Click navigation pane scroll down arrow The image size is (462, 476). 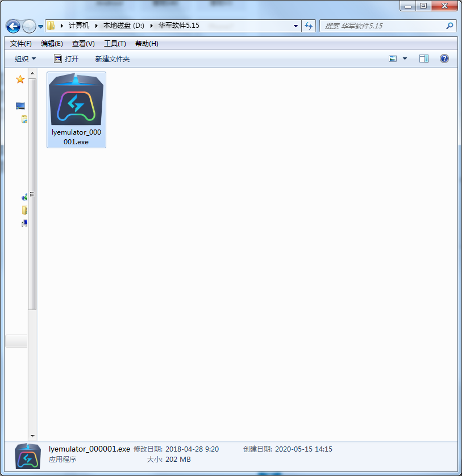pyautogui.click(x=32, y=436)
